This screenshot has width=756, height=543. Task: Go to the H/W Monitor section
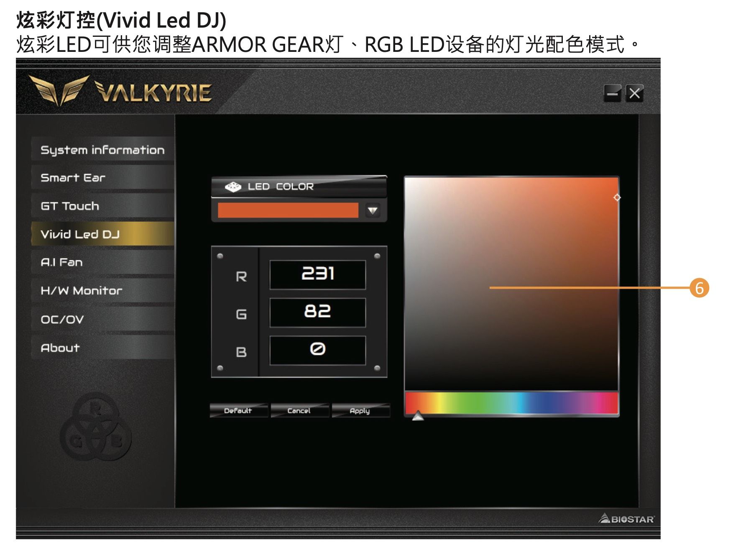click(103, 291)
